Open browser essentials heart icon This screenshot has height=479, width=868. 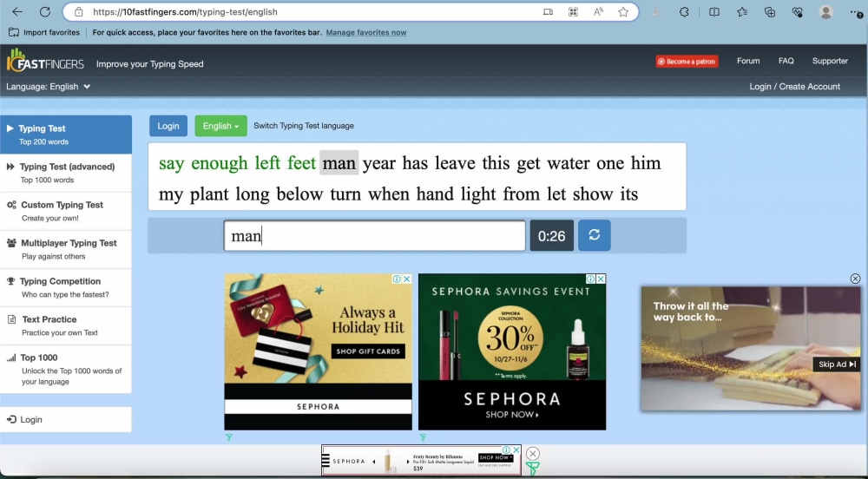coord(797,11)
